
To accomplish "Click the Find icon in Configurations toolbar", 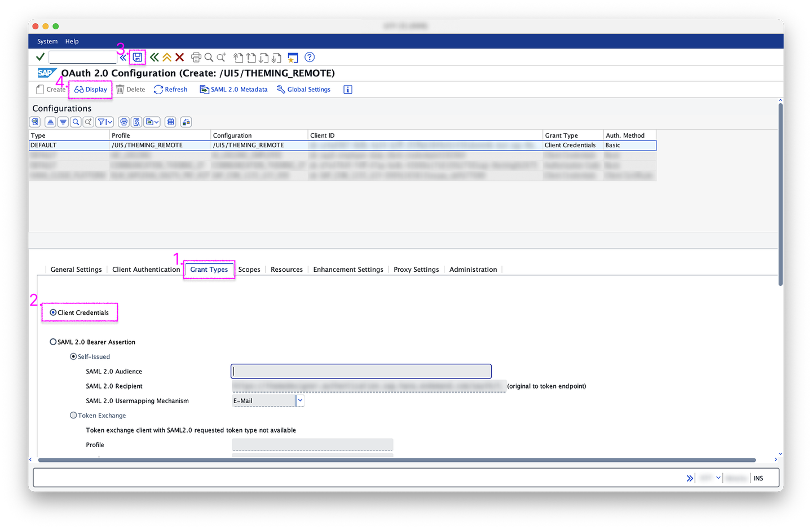I will [x=76, y=122].
